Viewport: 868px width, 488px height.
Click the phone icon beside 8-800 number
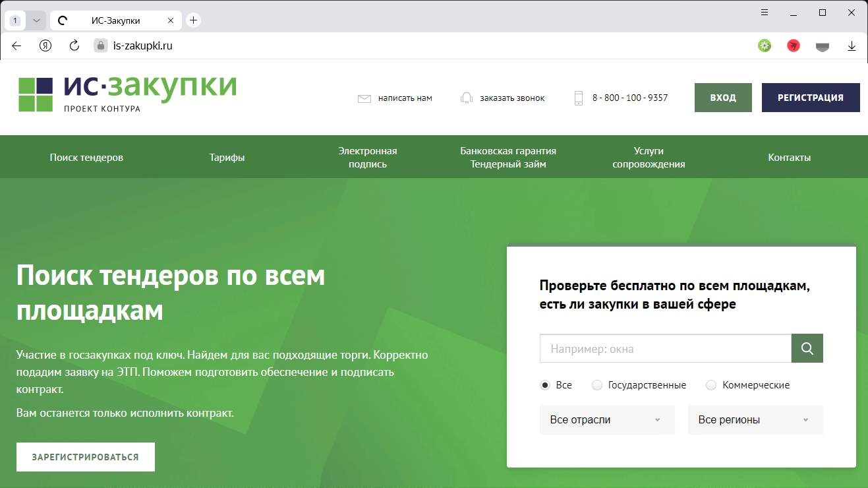579,98
